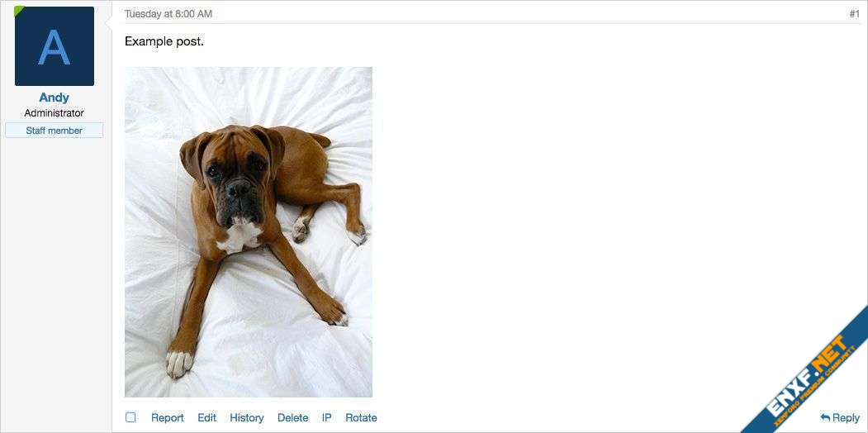Edit the example post
This screenshot has width=868, height=433.
pyautogui.click(x=207, y=418)
